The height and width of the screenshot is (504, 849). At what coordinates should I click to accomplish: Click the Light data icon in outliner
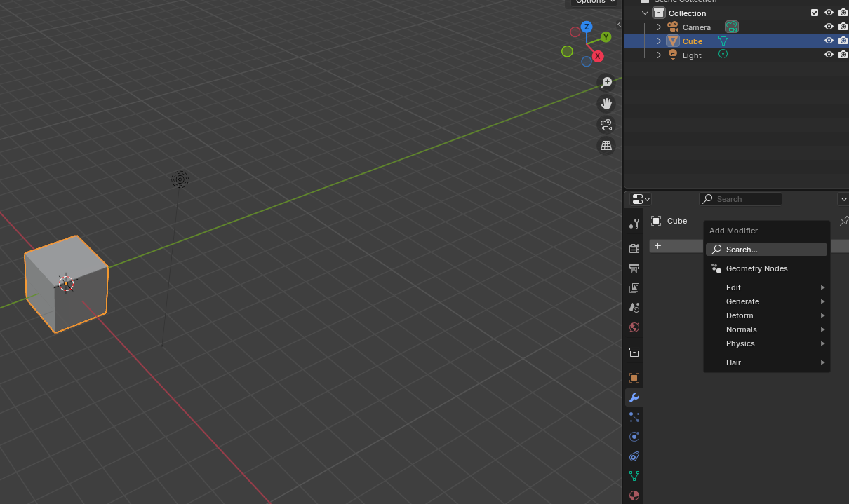(723, 55)
